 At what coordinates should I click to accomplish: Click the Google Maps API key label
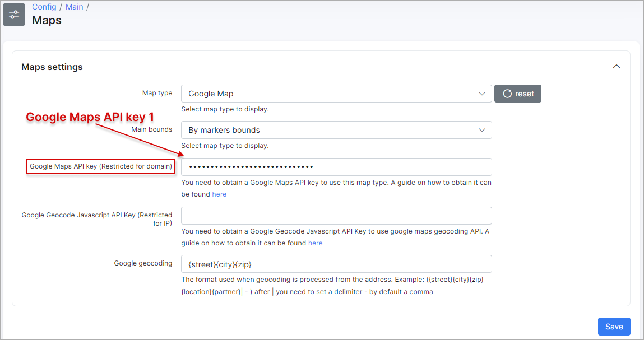click(x=101, y=166)
